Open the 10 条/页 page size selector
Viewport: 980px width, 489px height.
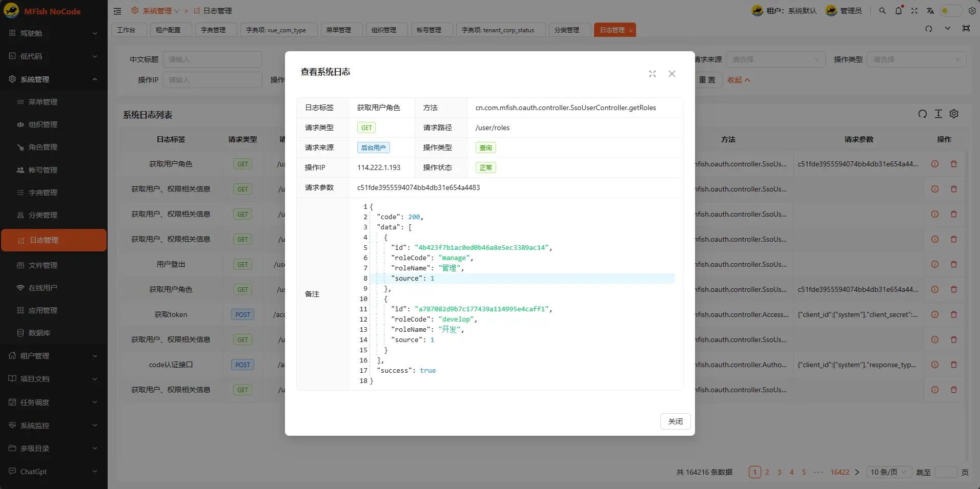click(x=888, y=472)
